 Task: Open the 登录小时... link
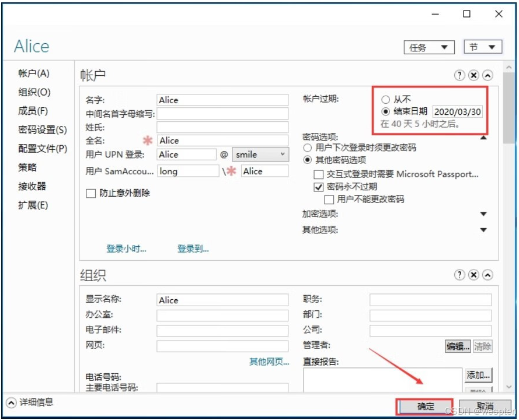(x=126, y=249)
